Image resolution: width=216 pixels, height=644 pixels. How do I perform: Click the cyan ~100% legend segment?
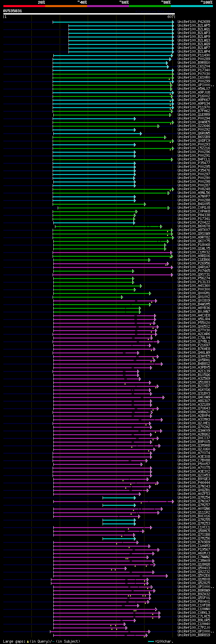pos(192,6)
